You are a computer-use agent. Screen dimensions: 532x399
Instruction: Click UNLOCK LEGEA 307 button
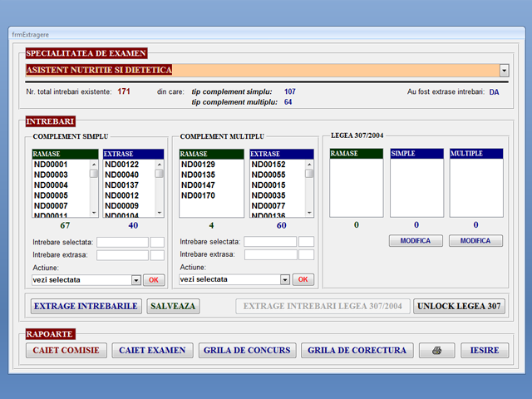pyautogui.click(x=459, y=306)
